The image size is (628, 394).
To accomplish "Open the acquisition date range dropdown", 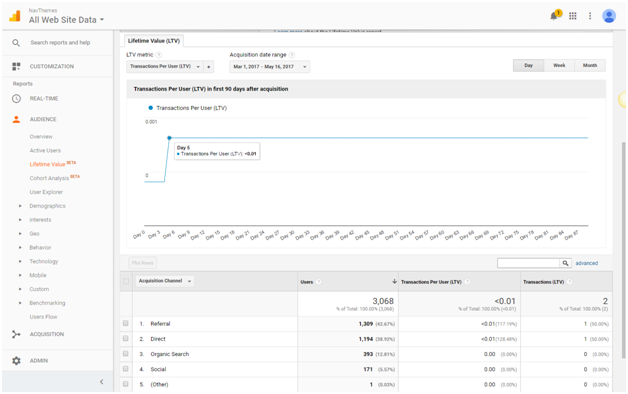I will coord(270,66).
